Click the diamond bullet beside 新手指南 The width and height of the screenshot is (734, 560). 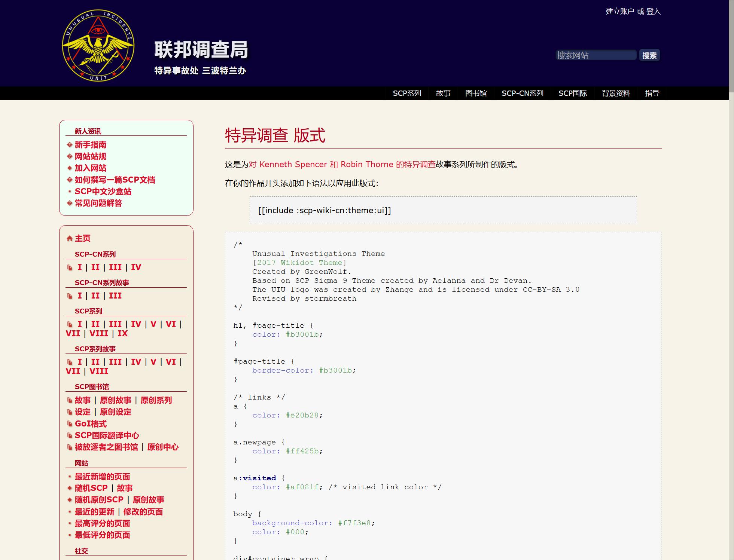pyautogui.click(x=69, y=145)
